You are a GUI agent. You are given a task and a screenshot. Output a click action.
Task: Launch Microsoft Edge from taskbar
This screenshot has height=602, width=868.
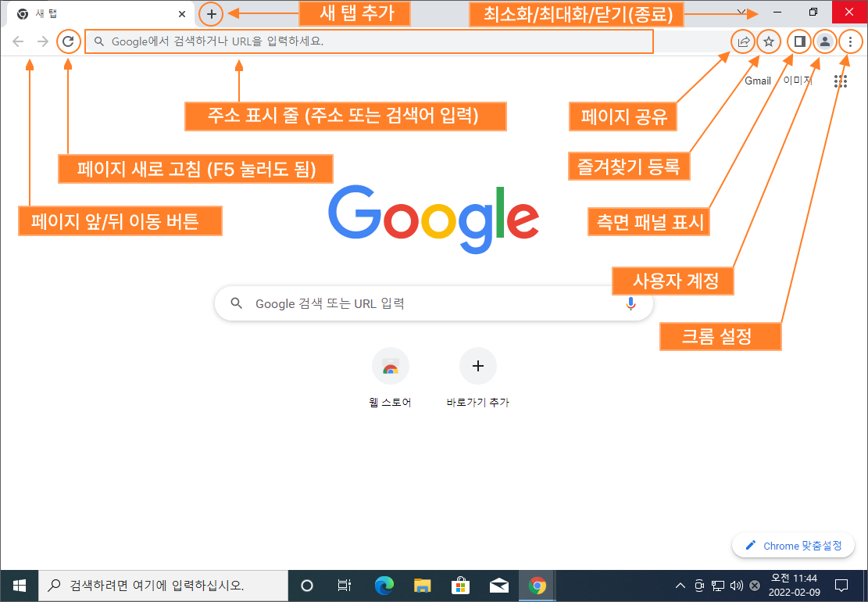[384, 586]
